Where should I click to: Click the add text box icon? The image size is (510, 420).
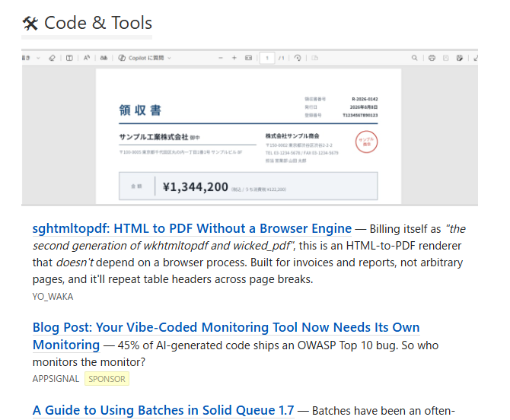click(69, 58)
